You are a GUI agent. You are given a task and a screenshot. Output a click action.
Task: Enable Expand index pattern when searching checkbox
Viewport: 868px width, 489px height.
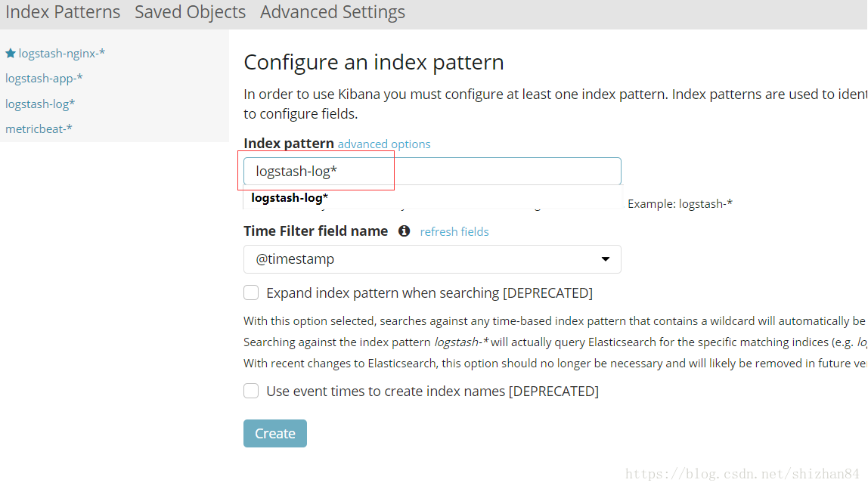coord(251,292)
